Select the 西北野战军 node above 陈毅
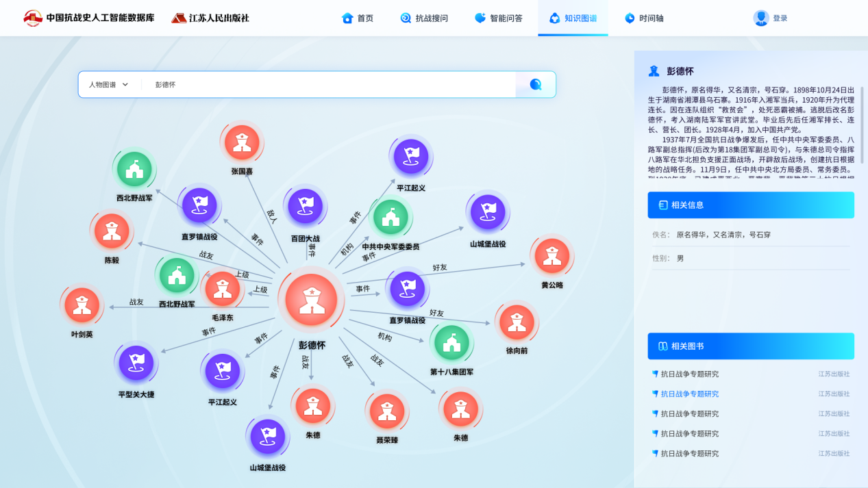Viewport: 868px width, 488px height. [134, 169]
